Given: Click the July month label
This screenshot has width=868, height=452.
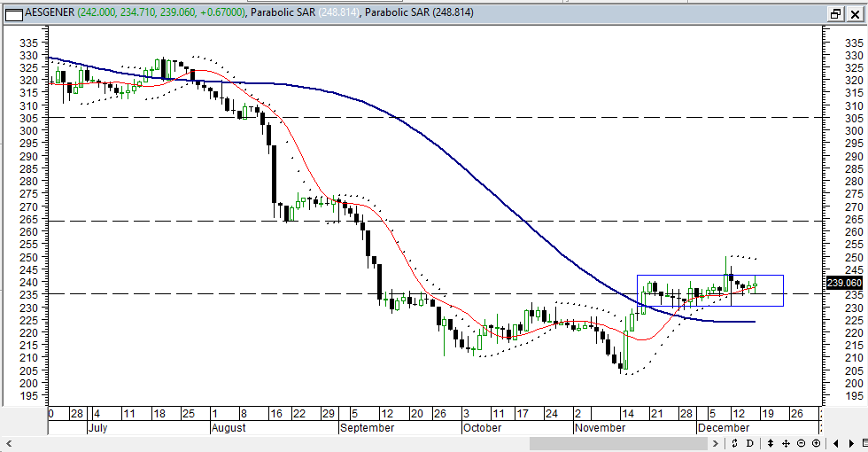Looking at the screenshot, I should tap(97, 427).
